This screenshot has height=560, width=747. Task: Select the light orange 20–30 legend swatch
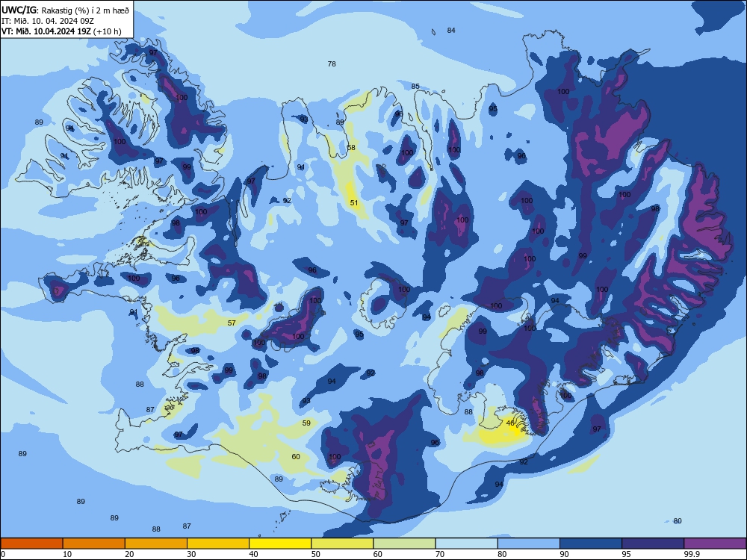(156, 544)
